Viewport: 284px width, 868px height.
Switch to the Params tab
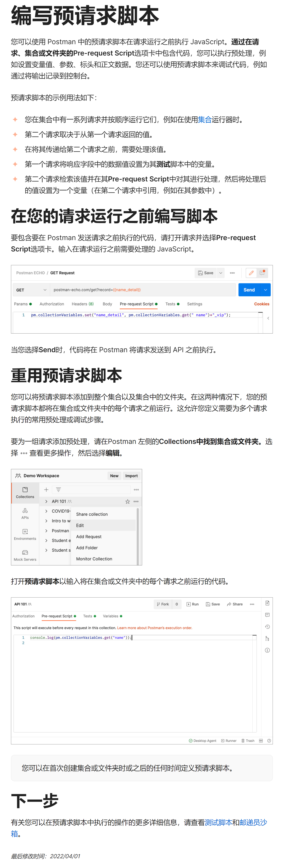23,304
